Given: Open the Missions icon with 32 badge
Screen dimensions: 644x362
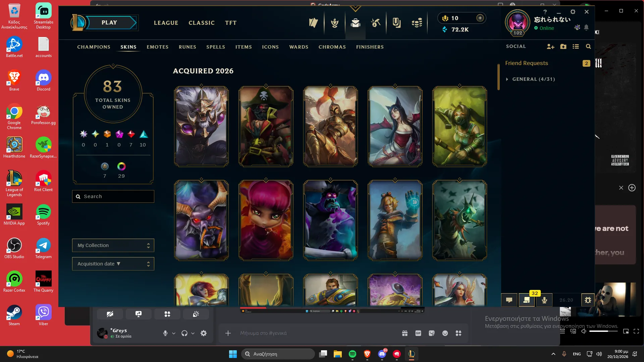Looking at the screenshot, I should click(527, 300).
